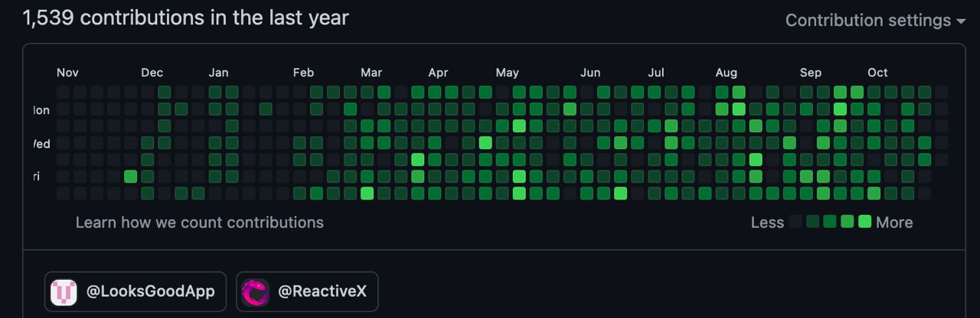Click the caret arrow beside Contribution settings
The height and width of the screenshot is (318, 980).
coord(961,21)
